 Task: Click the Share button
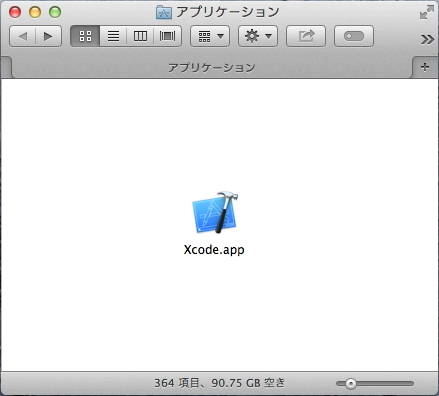pyautogui.click(x=306, y=36)
